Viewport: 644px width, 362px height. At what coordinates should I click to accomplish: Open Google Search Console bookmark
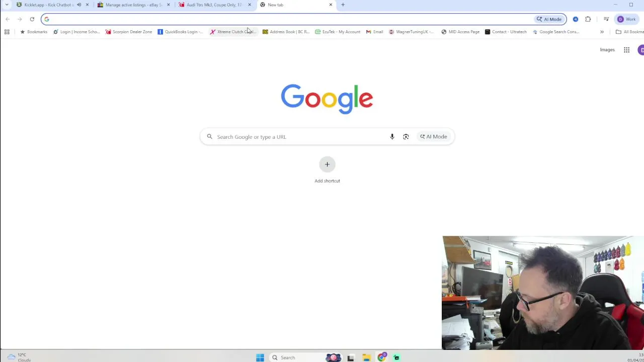[x=556, y=32]
